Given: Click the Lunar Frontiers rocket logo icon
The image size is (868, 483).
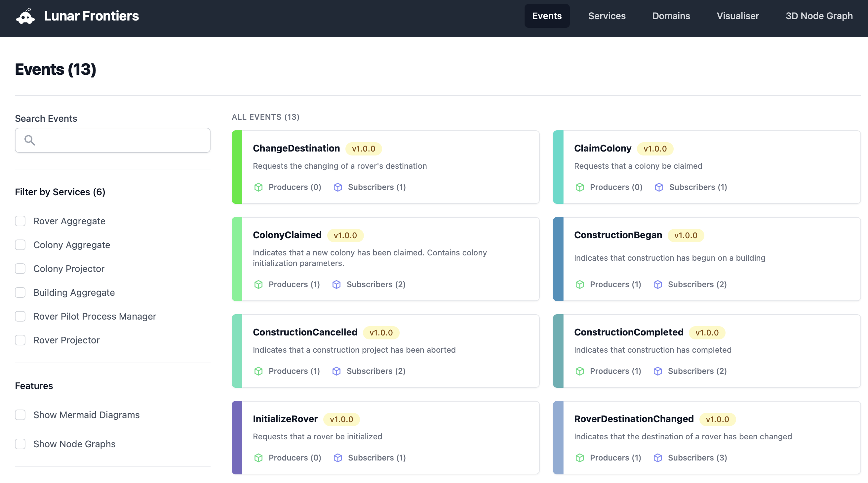Looking at the screenshot, I should point(25,16).
